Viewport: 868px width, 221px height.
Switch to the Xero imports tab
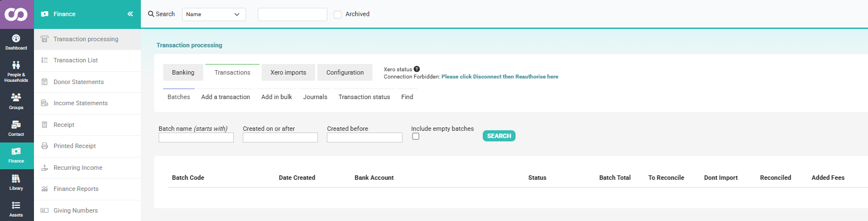(288, 72)
